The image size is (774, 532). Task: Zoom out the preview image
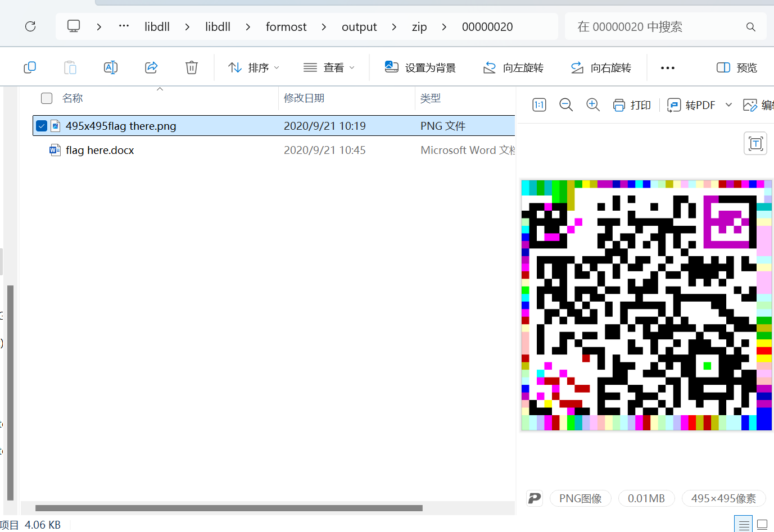[566, 105]
